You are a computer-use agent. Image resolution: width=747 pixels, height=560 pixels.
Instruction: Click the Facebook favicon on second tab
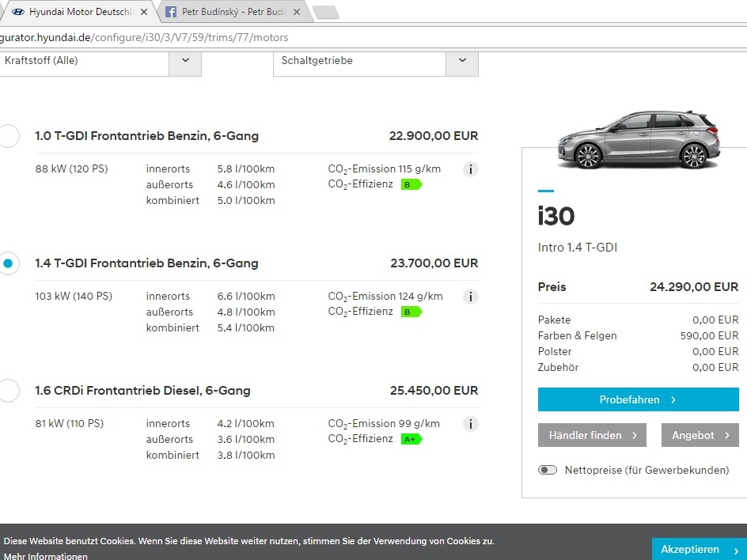click(x=171, y=12)
